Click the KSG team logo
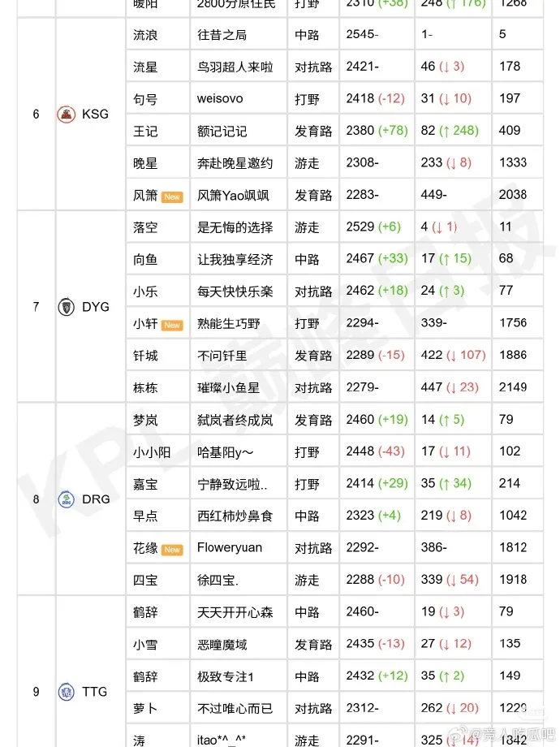Image resolution: width=560 pixels, height=747 pixels. click(67, 114)
